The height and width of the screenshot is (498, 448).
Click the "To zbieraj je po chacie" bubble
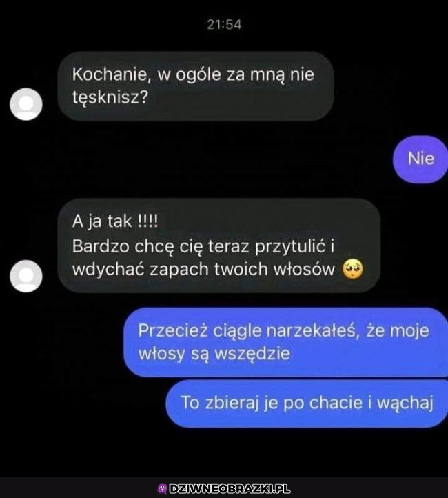307,404
